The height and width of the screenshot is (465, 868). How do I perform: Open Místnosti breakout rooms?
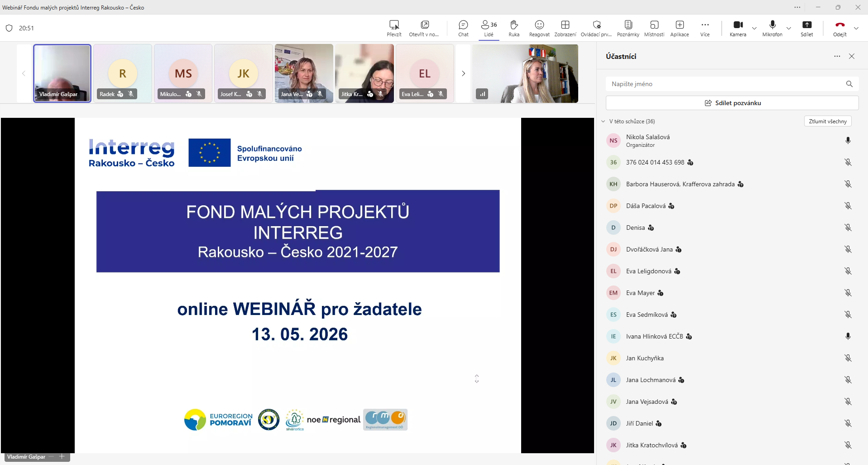tap(654, 28)
